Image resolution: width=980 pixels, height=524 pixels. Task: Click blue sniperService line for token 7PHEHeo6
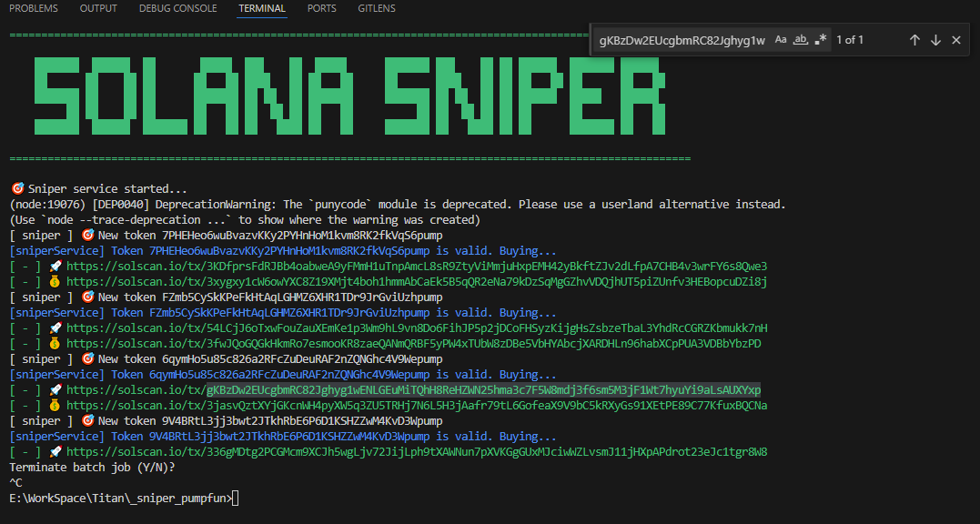[x=282, y=250]
